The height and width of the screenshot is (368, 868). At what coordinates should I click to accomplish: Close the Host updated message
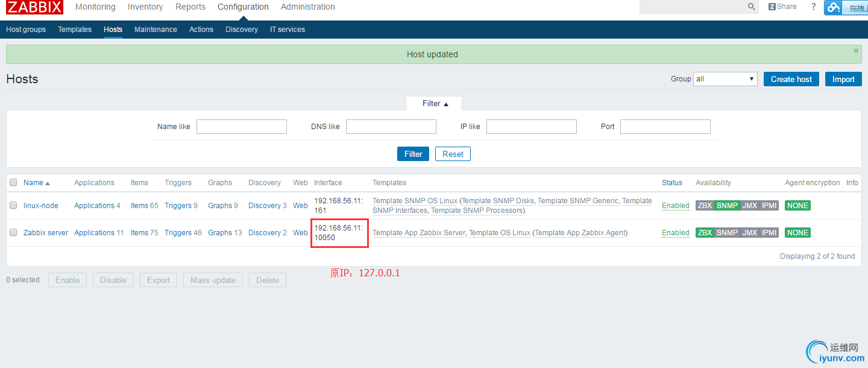pos(855,51)
